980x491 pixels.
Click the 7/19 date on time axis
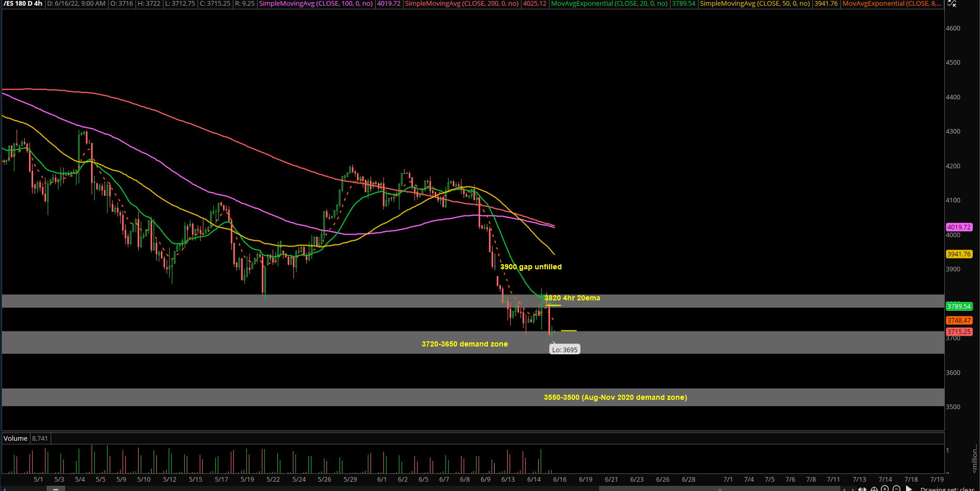click(937, 479)
